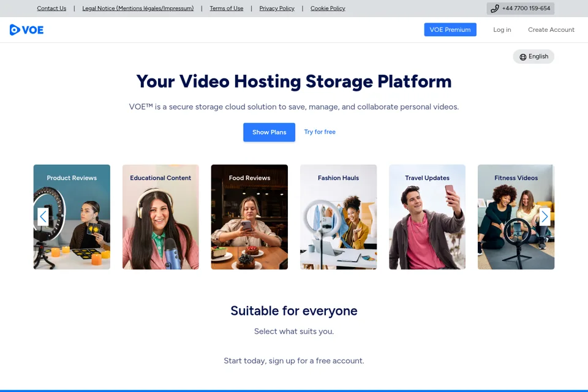Screen dimensions: 588x392
Task: Open the Product Reviews card
Action: (x=72, y=217)
